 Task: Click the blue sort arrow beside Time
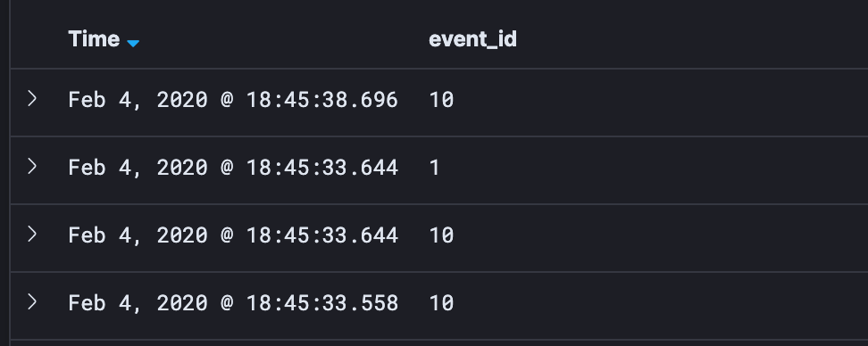coord(133,43)
